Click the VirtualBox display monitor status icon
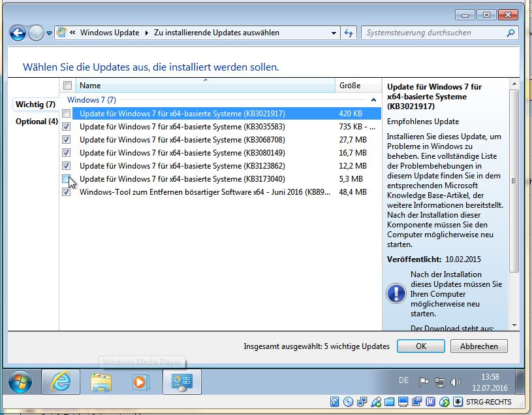 403,402
